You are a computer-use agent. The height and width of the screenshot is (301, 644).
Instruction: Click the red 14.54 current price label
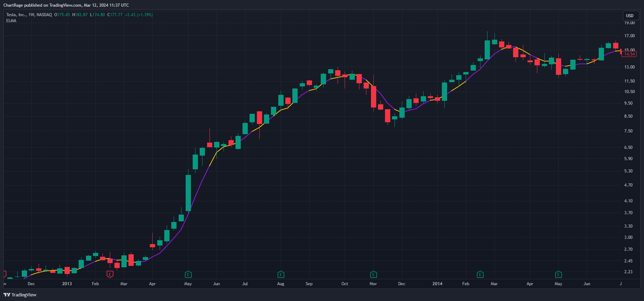(x=629, y=54)
